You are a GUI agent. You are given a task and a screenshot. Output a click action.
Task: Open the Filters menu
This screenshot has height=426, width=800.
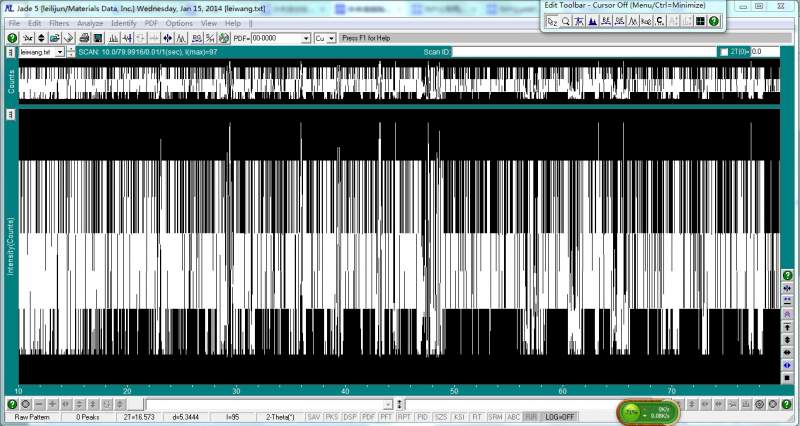pyautogui.click(x=59, y=23)
